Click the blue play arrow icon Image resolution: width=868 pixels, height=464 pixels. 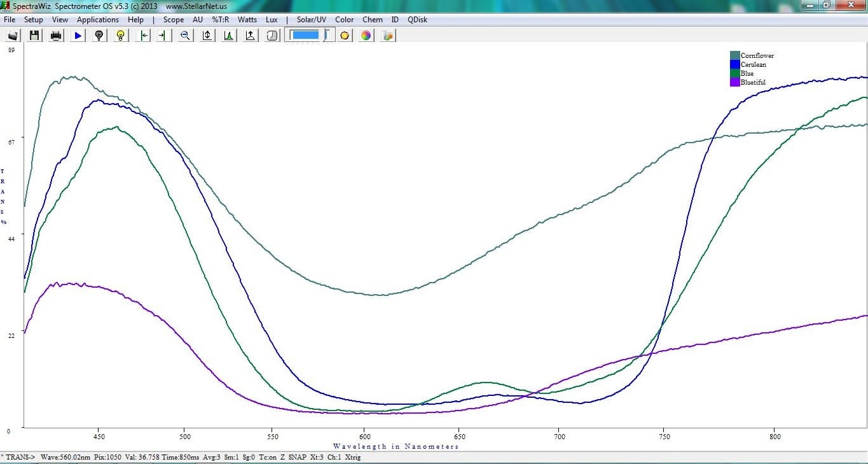(78, 36)
